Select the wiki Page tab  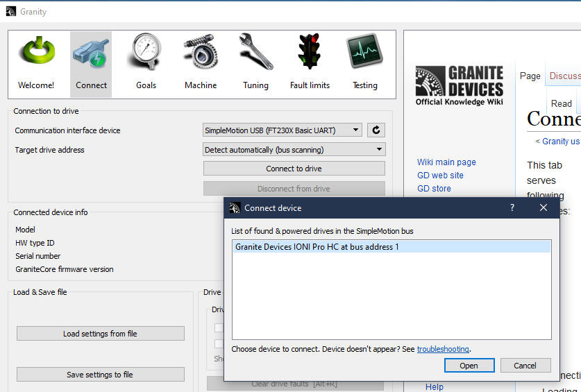[x=530, y=76]
